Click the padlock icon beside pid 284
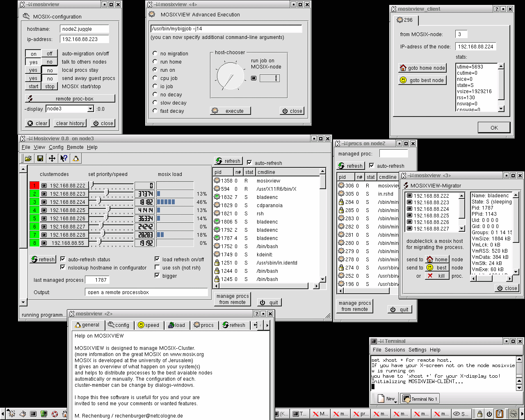This screenshot has width=525, height=420. (341, 202)
